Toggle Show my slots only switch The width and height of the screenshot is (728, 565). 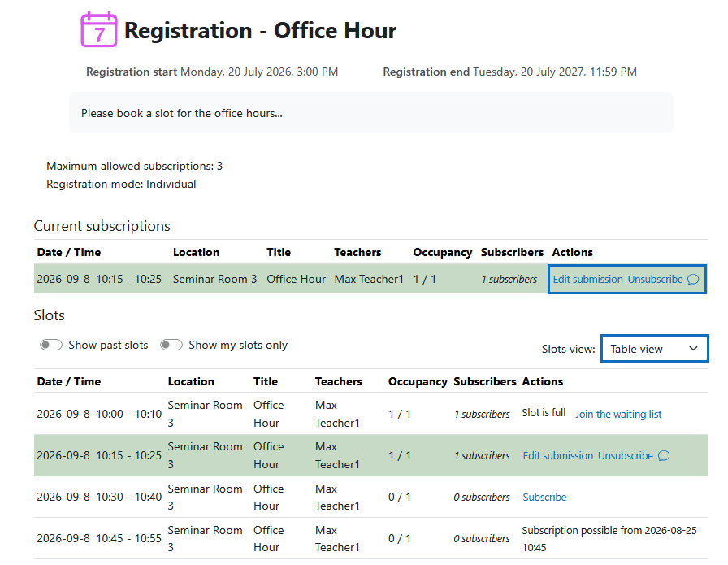pyautogui.click(x=171, y=345)
